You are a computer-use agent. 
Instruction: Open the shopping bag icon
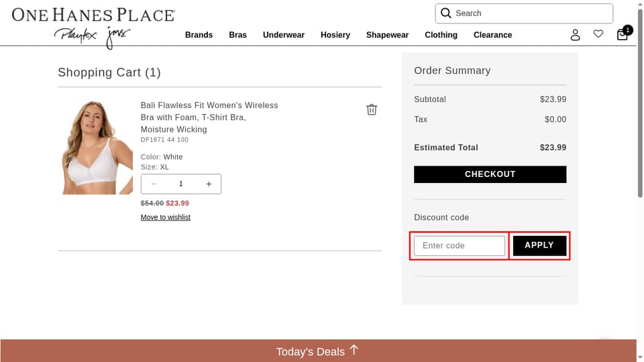(623, 34)
